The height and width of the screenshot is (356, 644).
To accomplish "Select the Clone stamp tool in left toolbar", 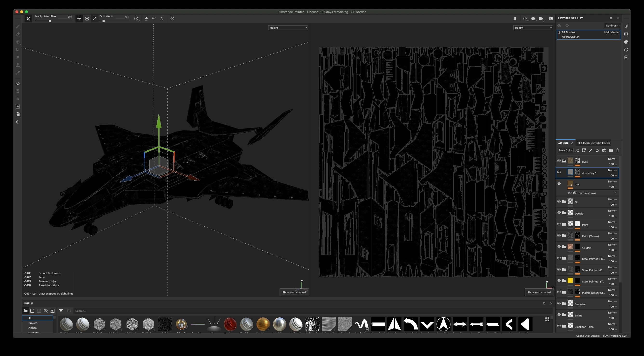I will (x=18, y=65).
